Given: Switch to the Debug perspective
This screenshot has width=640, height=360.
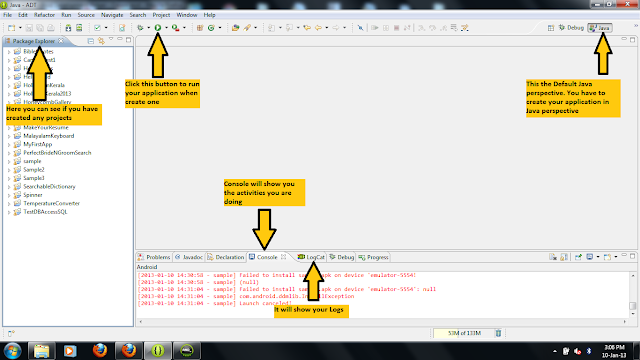Looking at the screenshot, I should [x=571, y=28].
